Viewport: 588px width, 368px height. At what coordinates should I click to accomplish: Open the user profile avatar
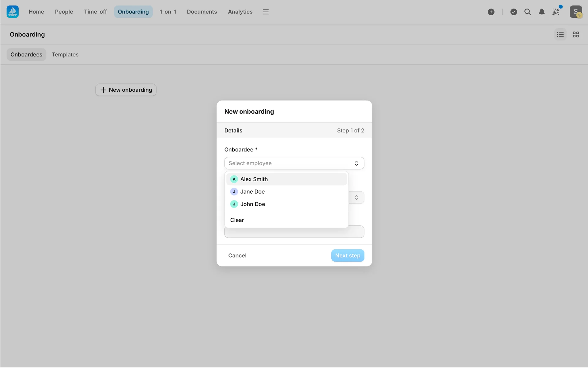tap(575, 12)
